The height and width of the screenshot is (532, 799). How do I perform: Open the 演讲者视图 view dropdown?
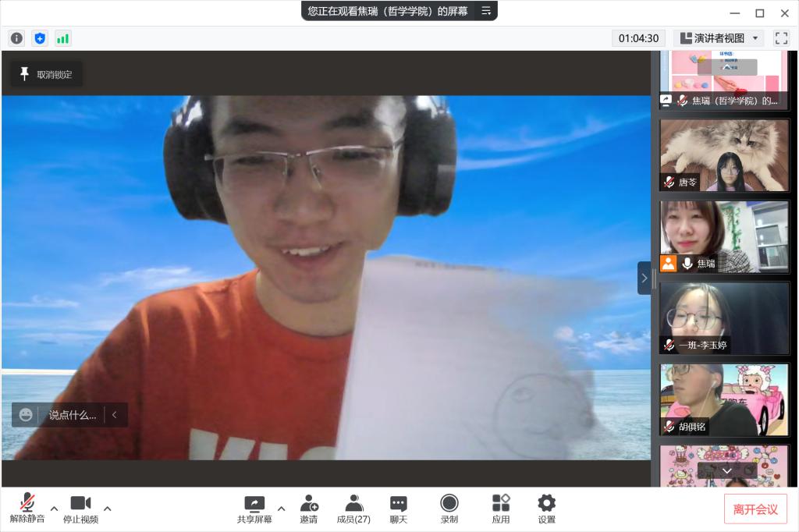coord(718,38)
